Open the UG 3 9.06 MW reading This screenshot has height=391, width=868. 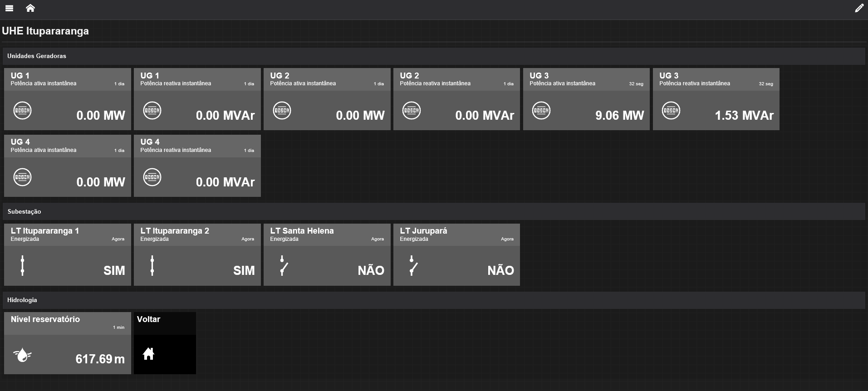(619, 116)
